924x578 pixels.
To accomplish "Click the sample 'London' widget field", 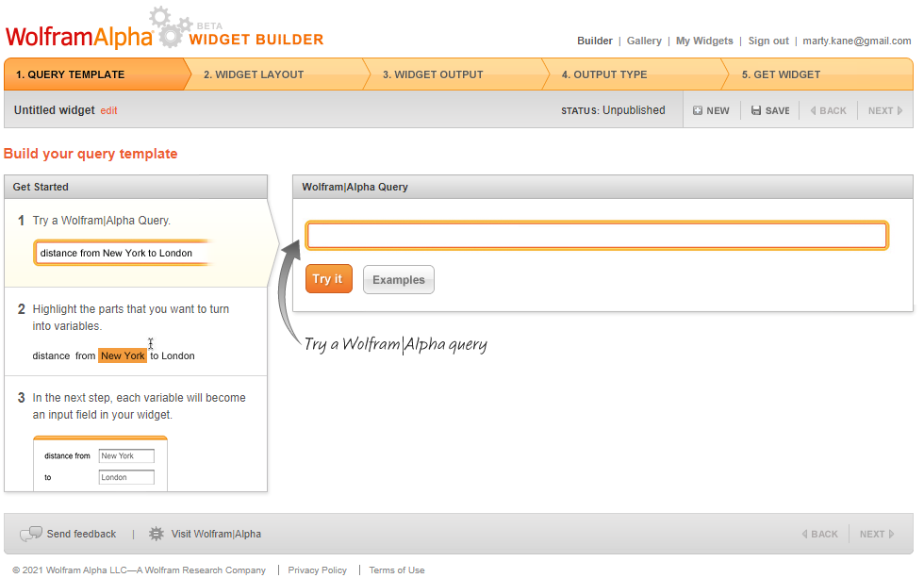I will [126, 477].
